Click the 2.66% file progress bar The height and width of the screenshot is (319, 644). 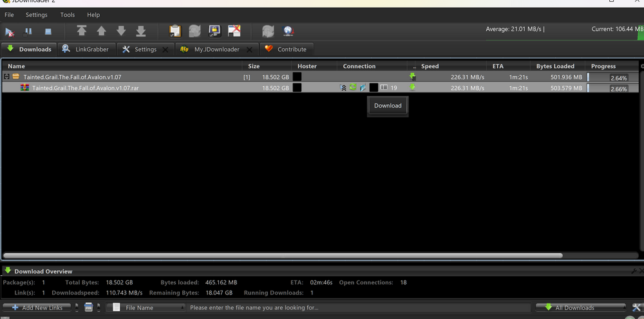point(613,87)
